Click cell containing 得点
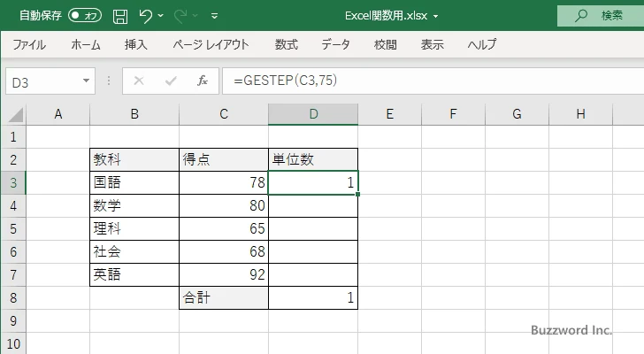Image resolution: width=644 pixels, height=354 pixels. (x=224, y=160)
